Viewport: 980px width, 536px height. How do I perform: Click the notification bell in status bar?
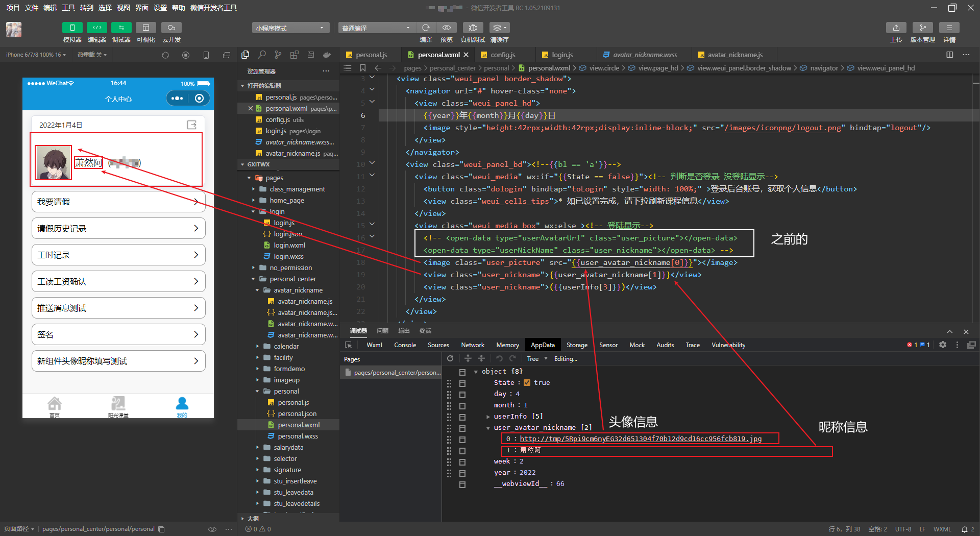pyautogui.click(x=965, y=529)
